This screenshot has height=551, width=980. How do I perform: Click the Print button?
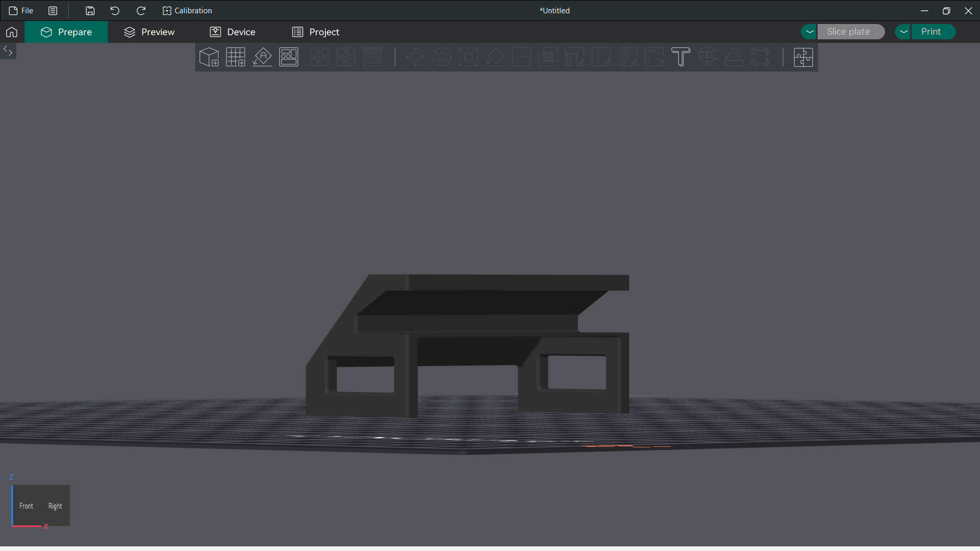(934, 32)
